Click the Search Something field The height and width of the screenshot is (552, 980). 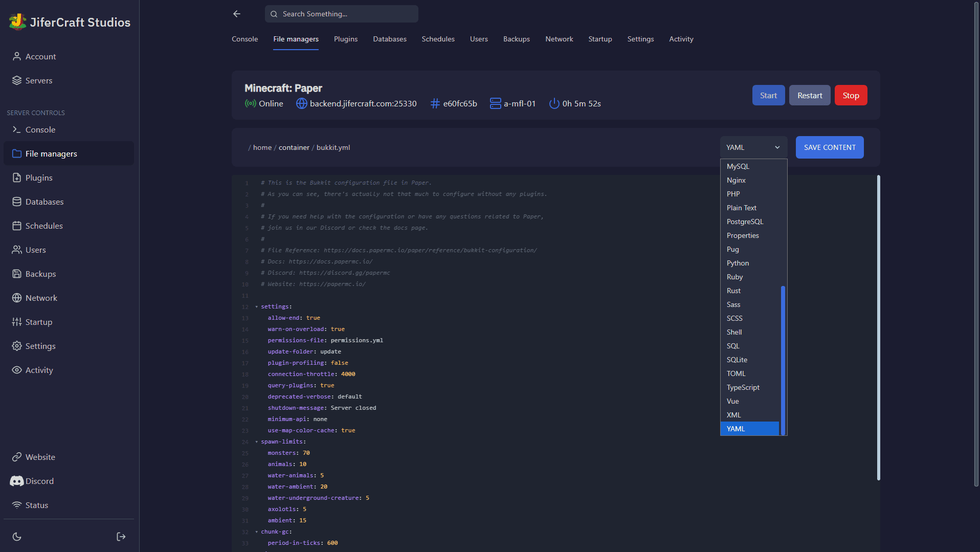tap(342, 14)
